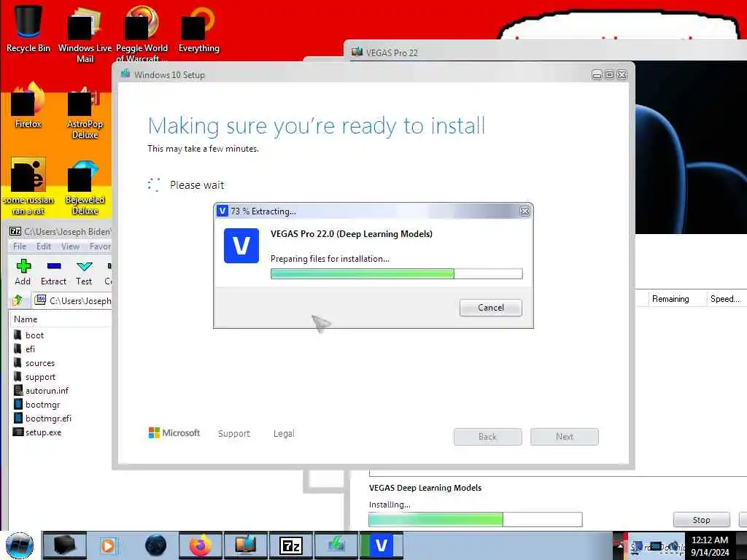This screenshot has width=747, height=560.
Task: Open the Edit menu in 7-Zip
Action: pyautogui.click(x=43, y=246)
